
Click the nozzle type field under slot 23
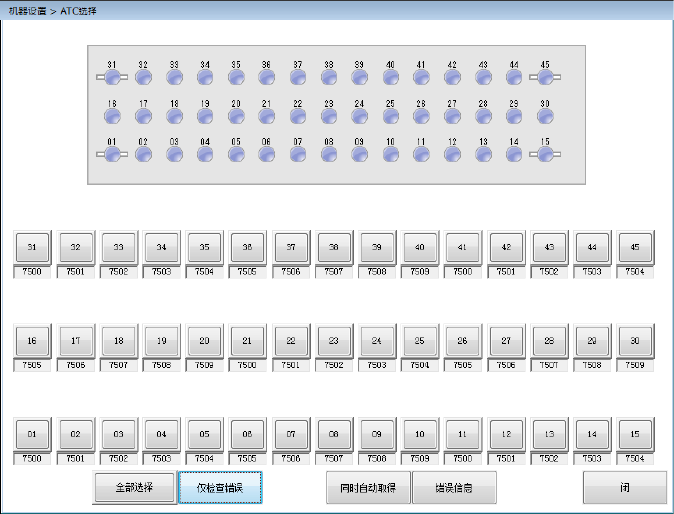pos(334,365)
